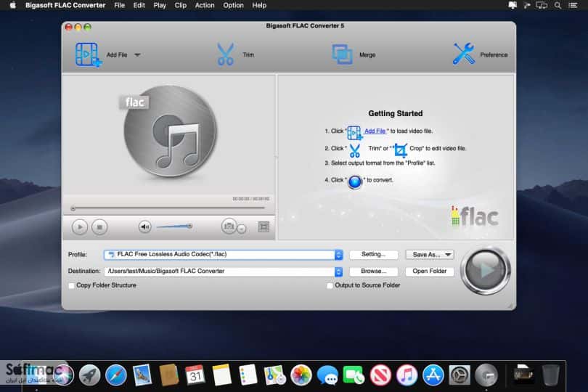Image resolution: width=588 pixels, height=392 pixels.
Task: Open the Merge tool
Action: pos(342,54)
